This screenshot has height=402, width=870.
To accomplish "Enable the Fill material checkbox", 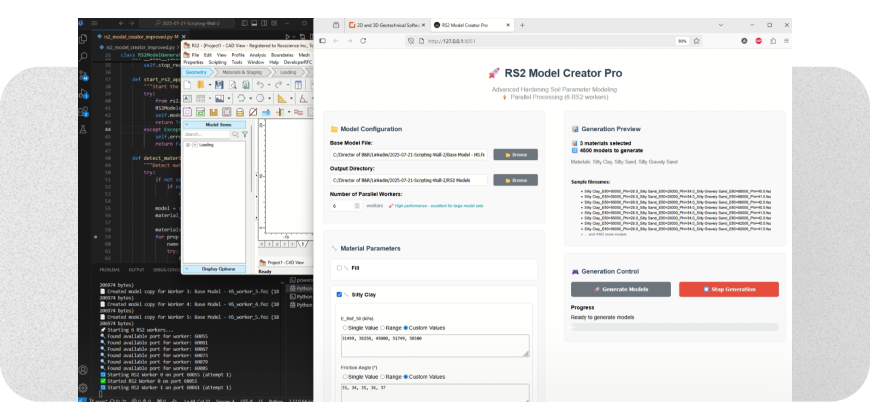I will (339, 268).
